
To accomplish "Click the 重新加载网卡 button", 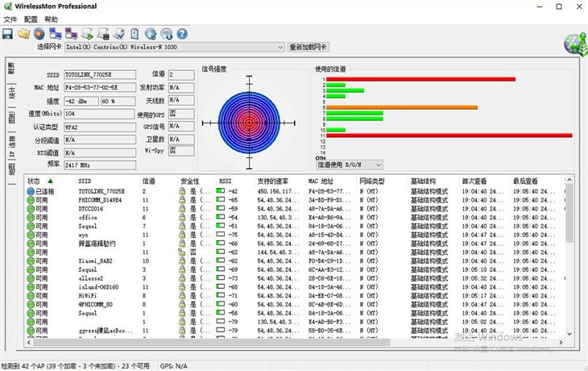I will [308, 47].
